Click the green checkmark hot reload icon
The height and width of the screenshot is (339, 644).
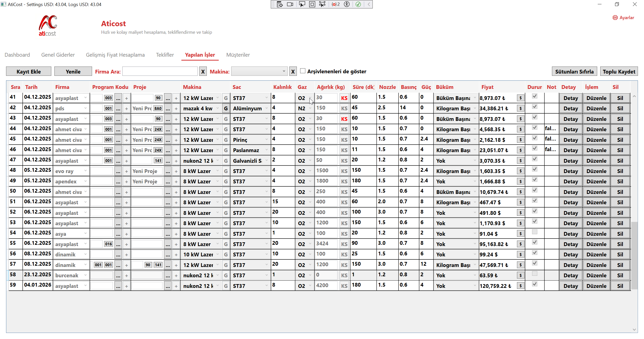pyautogui.click(x=358, y=4)
